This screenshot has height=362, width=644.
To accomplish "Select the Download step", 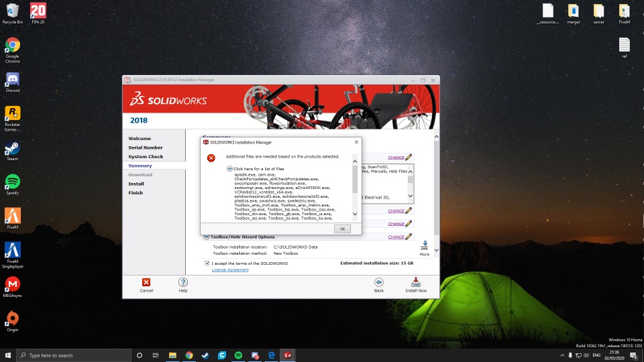I will point(140,175).
